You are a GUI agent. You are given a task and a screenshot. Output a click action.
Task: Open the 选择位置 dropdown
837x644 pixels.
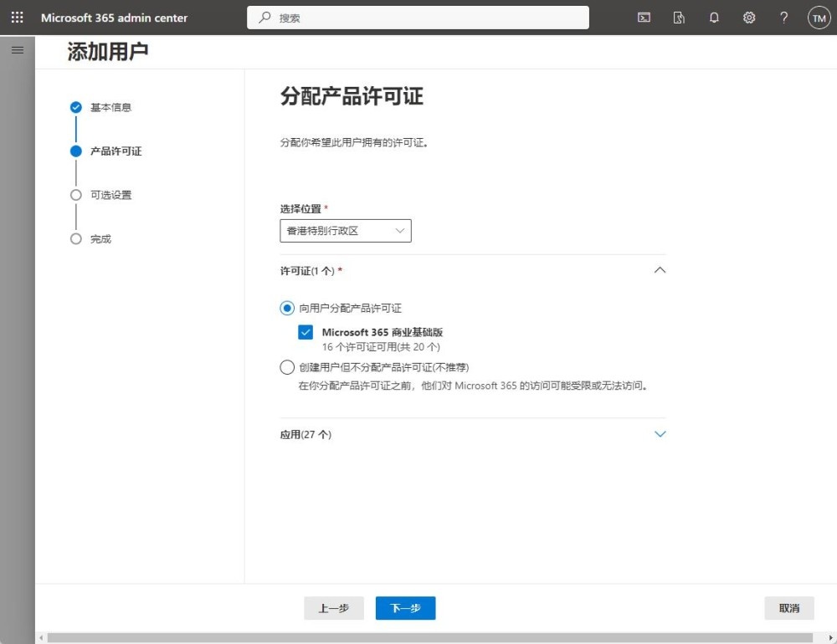[345, 231]
